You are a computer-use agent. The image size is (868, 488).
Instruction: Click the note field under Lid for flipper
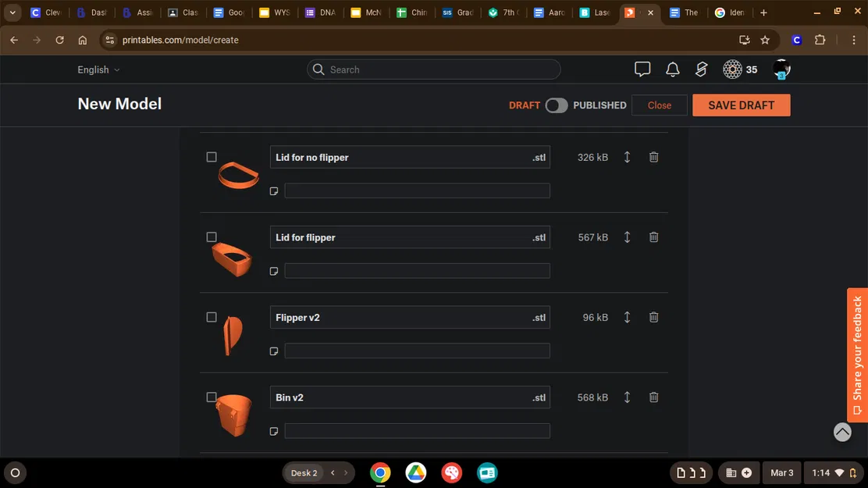click(417, 271)
